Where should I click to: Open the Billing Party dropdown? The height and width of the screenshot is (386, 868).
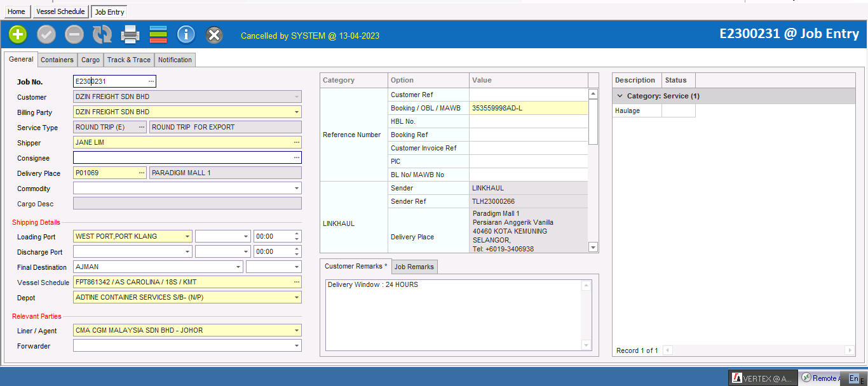296,112
